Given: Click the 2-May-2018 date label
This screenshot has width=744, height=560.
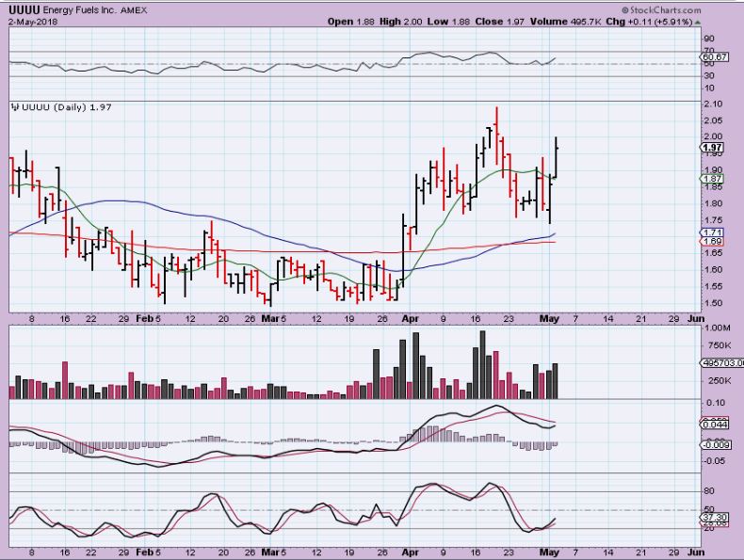Looking at the screenshot, I should [33, 22].
